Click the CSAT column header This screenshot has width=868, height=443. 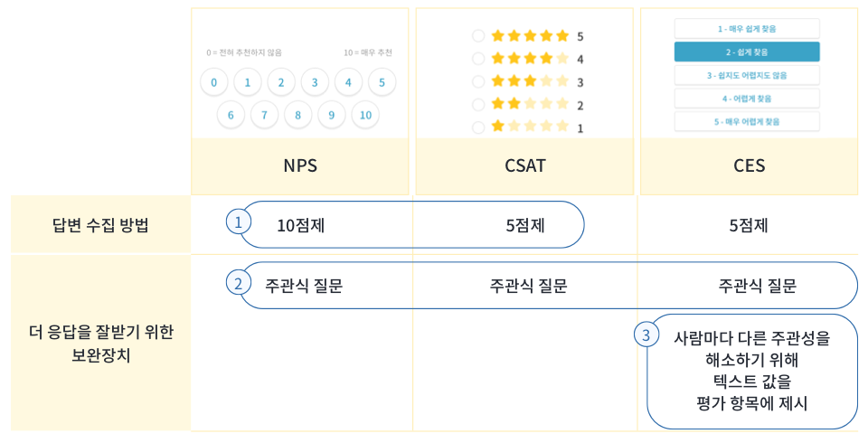[x=524, y=165]
